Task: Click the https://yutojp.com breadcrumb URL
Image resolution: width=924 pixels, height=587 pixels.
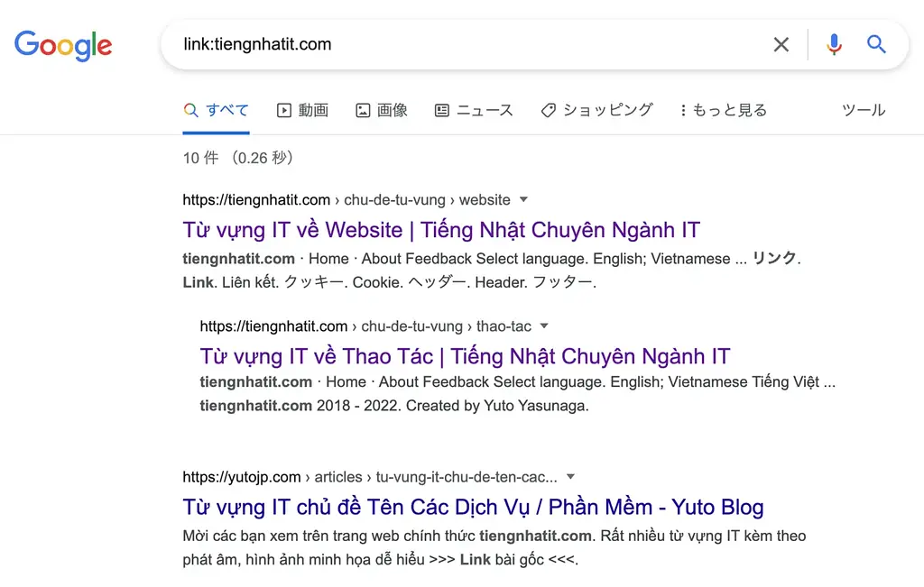Action: [242, 476]
